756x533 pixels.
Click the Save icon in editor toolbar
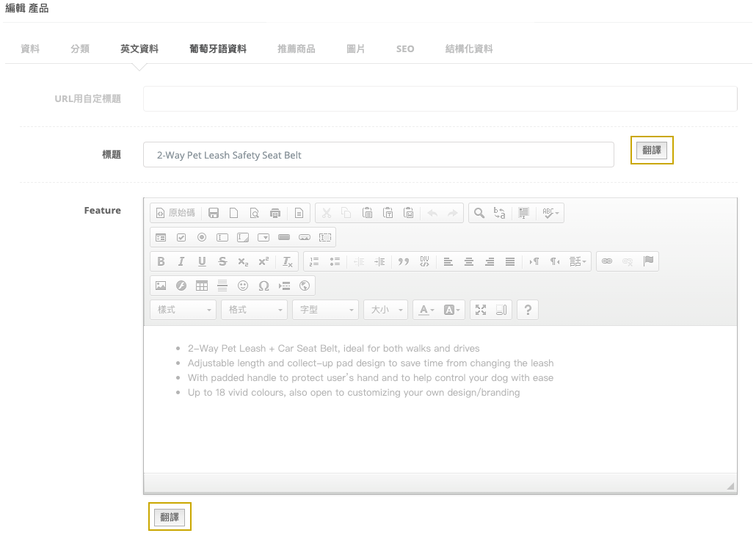[x=213, y=213]
